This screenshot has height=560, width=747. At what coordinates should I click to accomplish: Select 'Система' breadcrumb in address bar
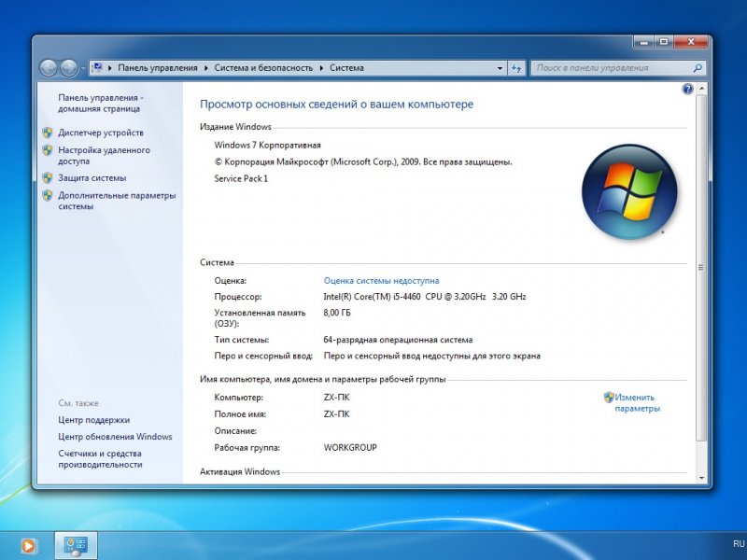point(346,68)
